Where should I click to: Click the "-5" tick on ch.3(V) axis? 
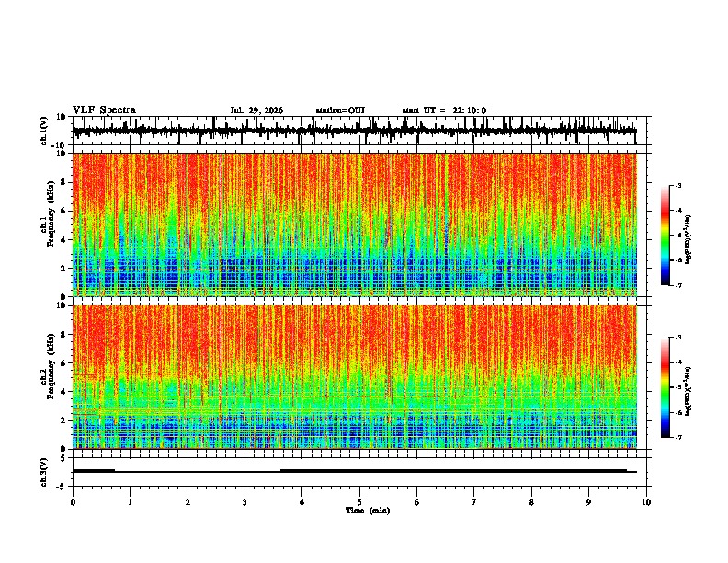pos(62,487)
